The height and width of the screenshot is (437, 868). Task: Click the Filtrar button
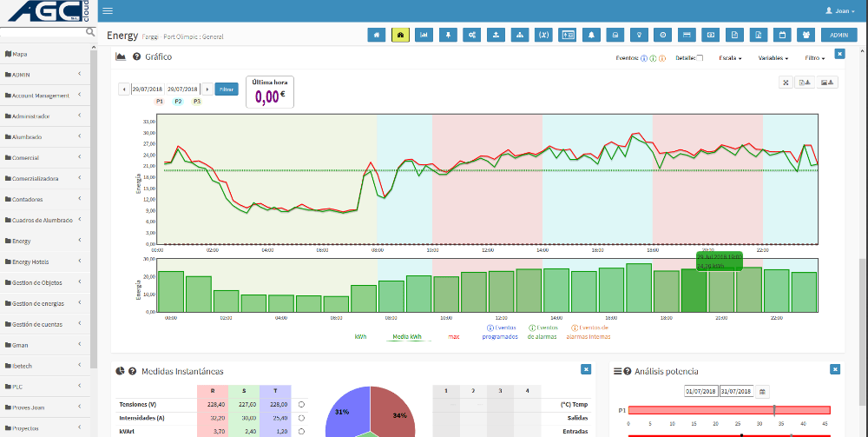[227, 89]
